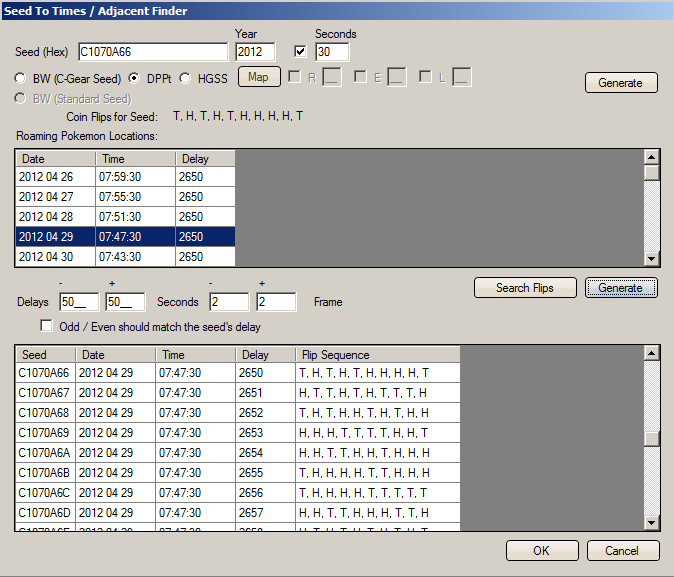
Task: Select the 2012 04 28 row
Action: pos(125,217)
